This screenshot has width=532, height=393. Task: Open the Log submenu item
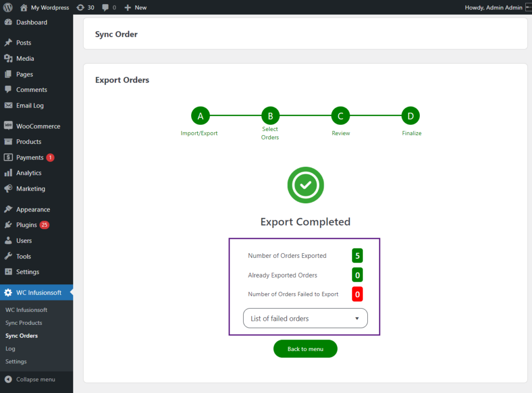(10, 348)
